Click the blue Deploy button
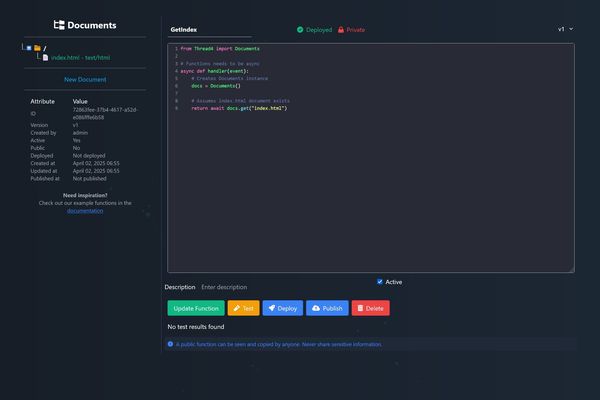Screen dimensions: 600x400 [x=282, y=308]
